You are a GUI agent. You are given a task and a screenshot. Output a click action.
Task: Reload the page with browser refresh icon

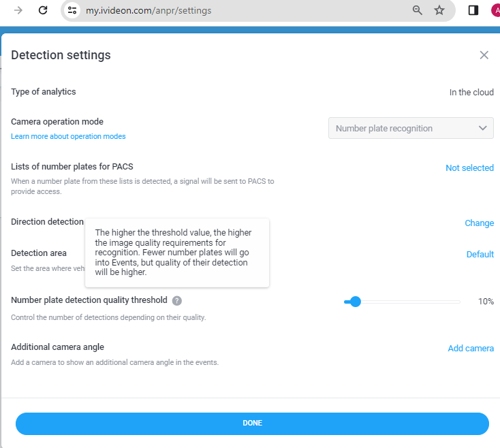click(43, 10)
